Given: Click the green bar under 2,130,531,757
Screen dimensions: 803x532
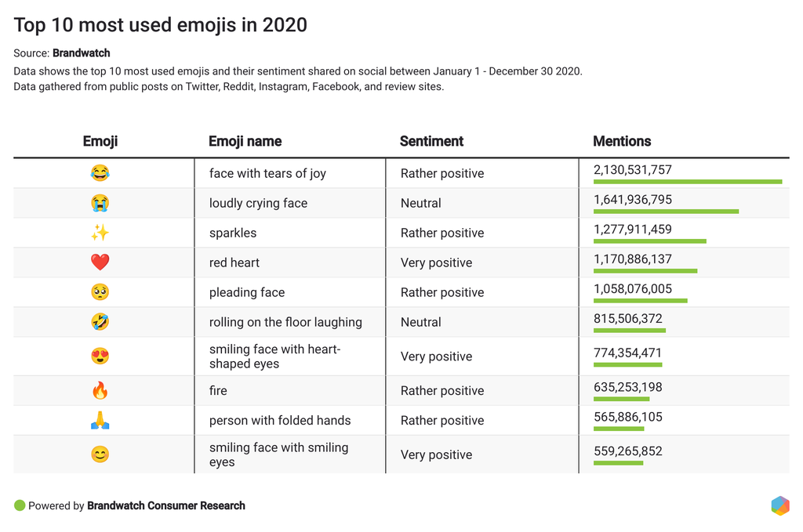Looking at the screenshot, I should coord(688,182).
